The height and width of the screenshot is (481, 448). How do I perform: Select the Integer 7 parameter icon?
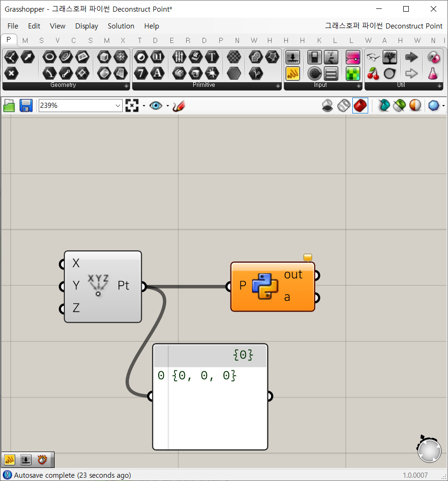[x=141, y=73]
